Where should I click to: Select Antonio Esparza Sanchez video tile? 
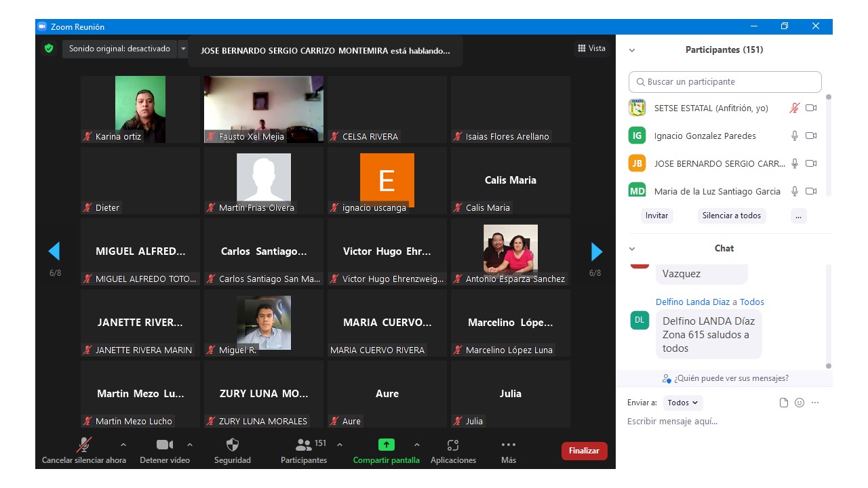(x=511, y=251)
